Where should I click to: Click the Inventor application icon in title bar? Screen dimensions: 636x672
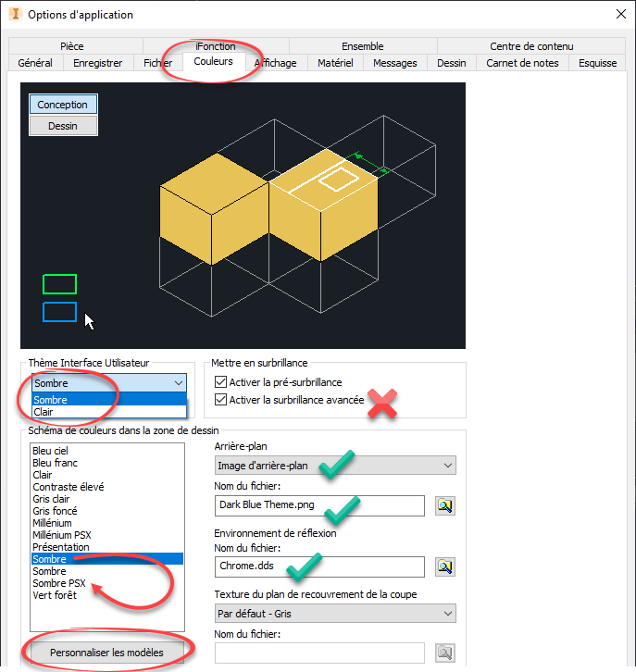pyautogui.click(x=13, y=14)
